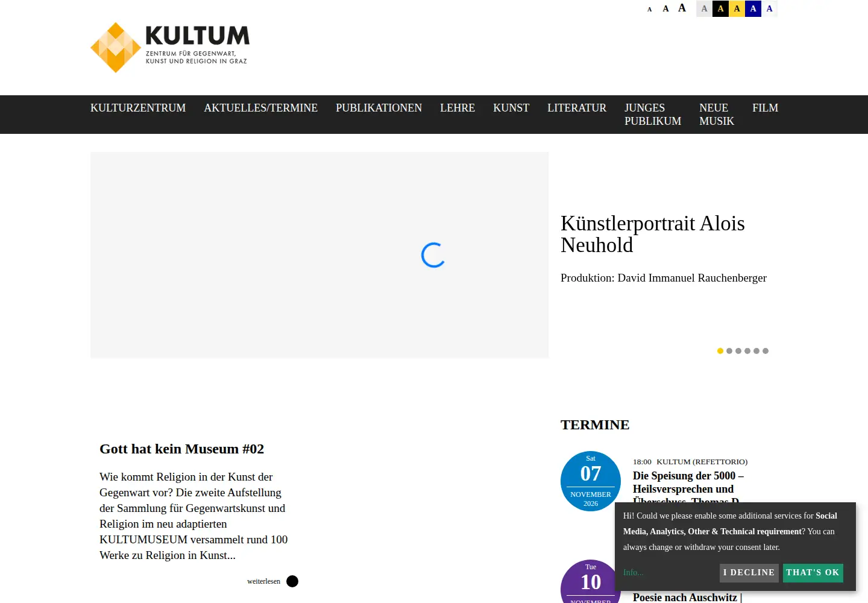Select sixth slider dot
868x603 pixels.
point(766,351)
